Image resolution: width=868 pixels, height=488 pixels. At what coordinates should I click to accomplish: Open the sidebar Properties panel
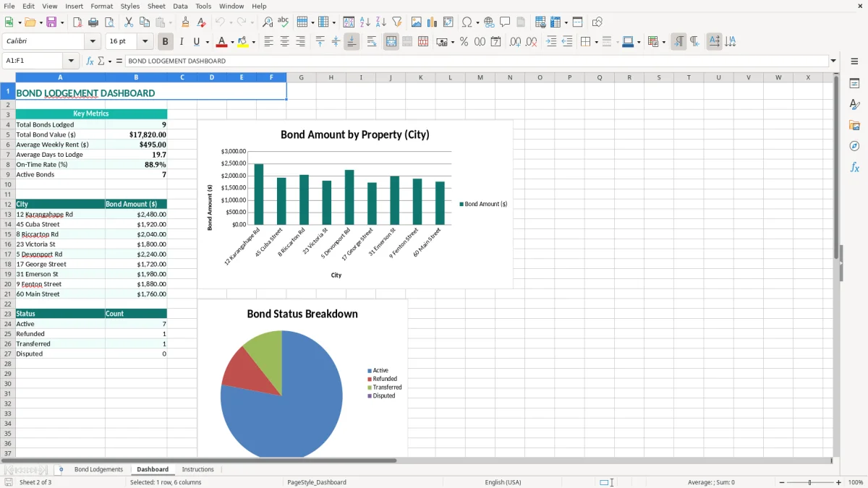(854, 84)
